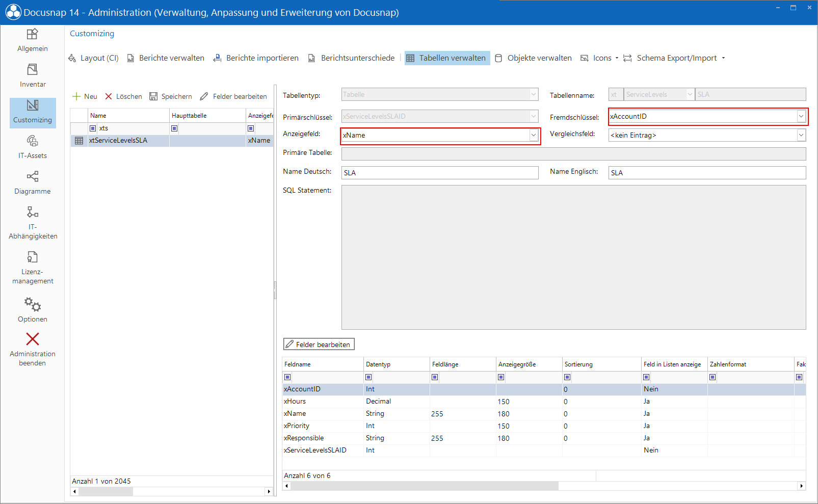818x504 pixels.
Task: Click the Name column filter icon
Action: [x=93, y=128]
